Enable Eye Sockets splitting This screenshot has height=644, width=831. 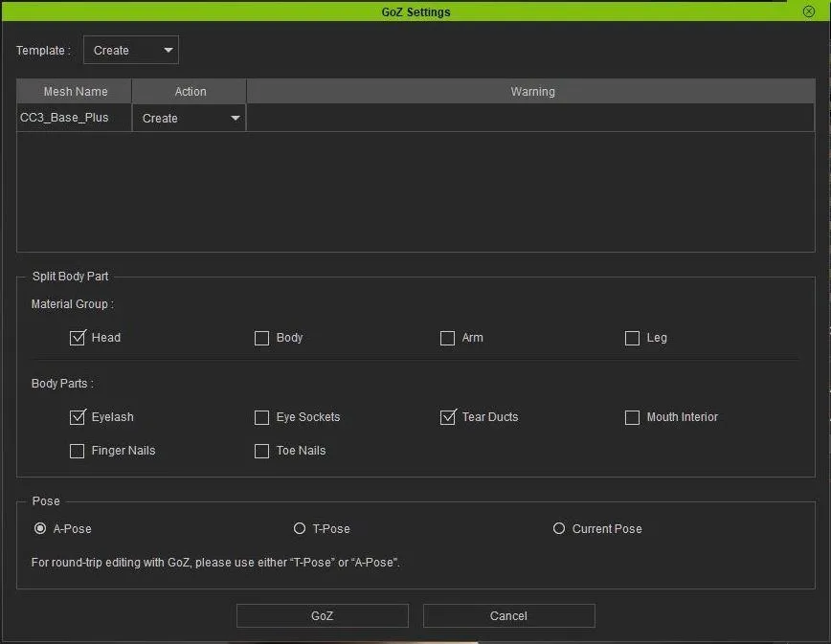[261, 417]
